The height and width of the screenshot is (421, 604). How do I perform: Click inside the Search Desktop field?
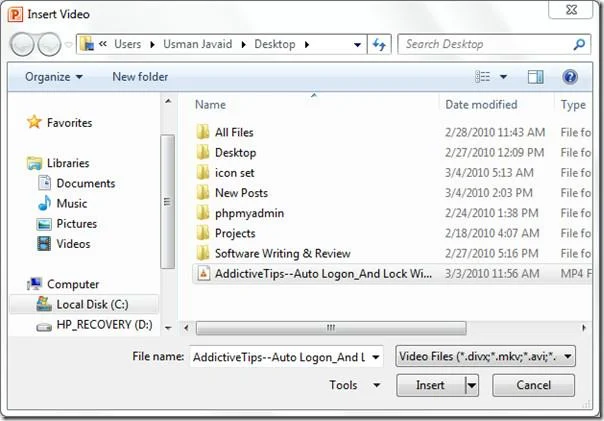[x=485, y=44]
